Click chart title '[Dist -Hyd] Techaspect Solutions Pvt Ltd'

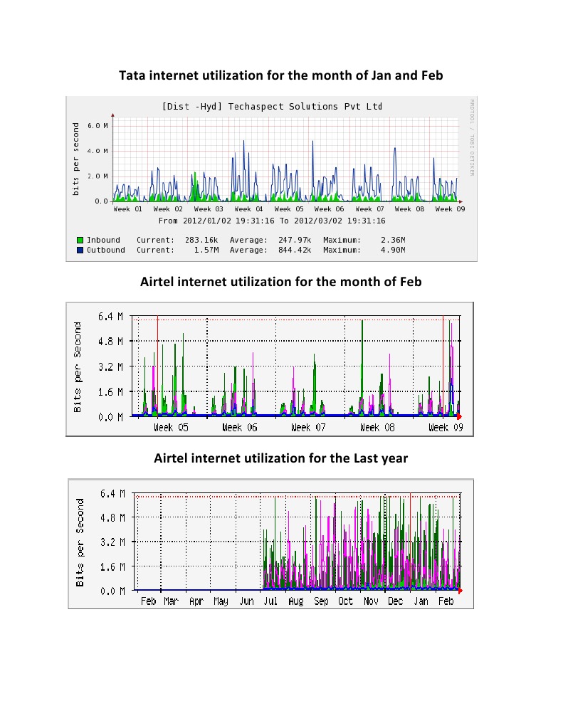pos(272,106)
